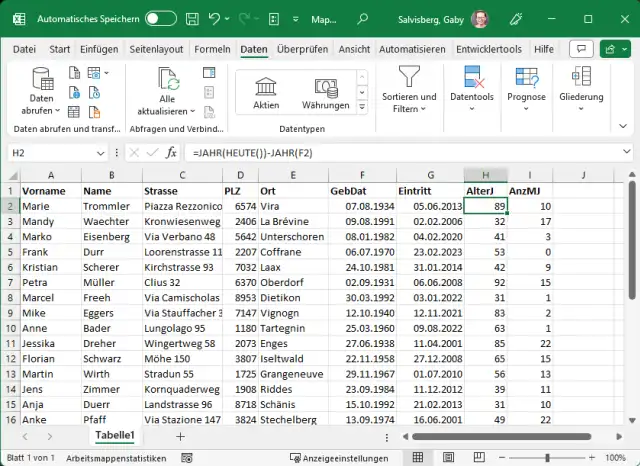Click the insert function fx icon
The width and height of the screenshot is (640, 466).
coord(172,153)
